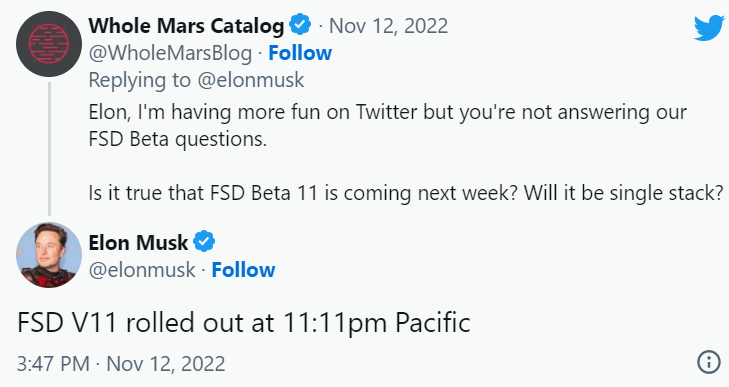The width and height of the screenshot is (729, 387).
Task: Click the info icon beside the timestamp
Action: (x=709, y=361)
